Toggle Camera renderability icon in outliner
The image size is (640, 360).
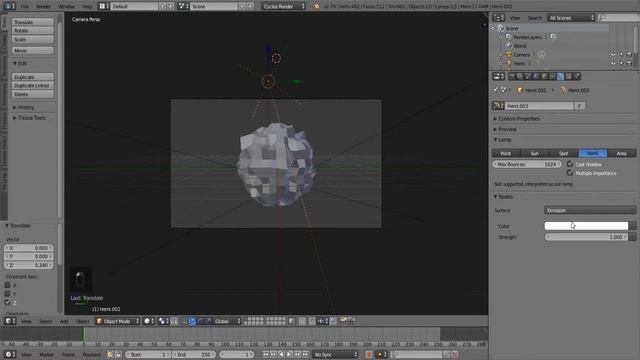pyautogui.click(x=629, y=54)
